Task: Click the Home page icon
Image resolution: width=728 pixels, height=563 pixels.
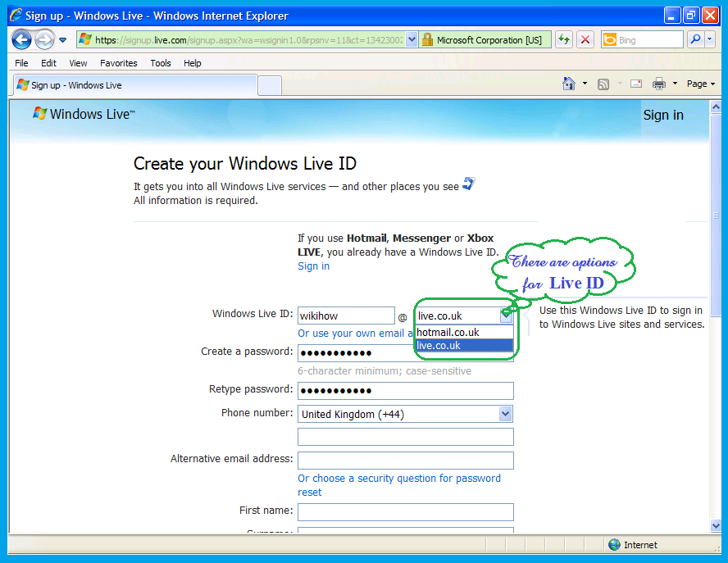Action: pyautogui.click(x=569, y=84)
